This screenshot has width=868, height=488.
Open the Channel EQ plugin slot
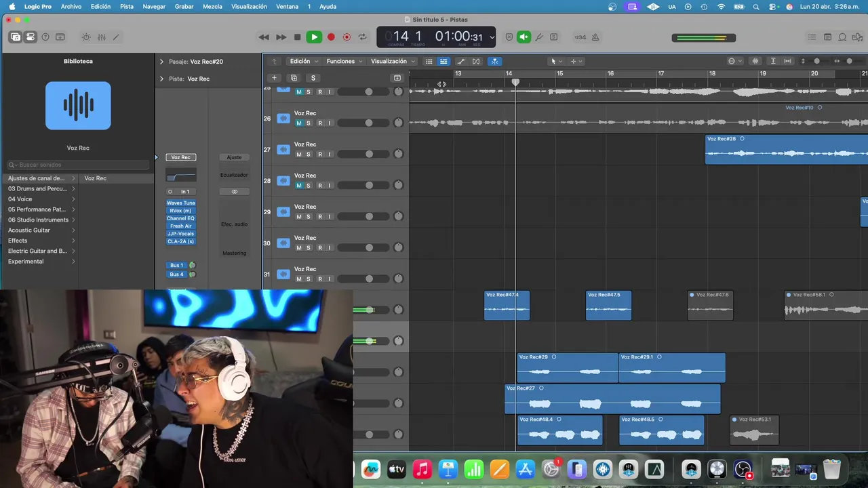(x=181, y=218)
